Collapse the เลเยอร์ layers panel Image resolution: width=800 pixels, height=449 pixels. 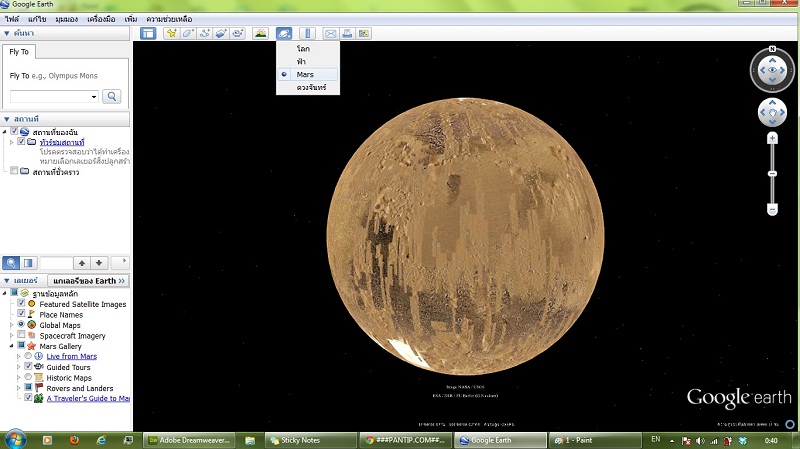point(7,281)
